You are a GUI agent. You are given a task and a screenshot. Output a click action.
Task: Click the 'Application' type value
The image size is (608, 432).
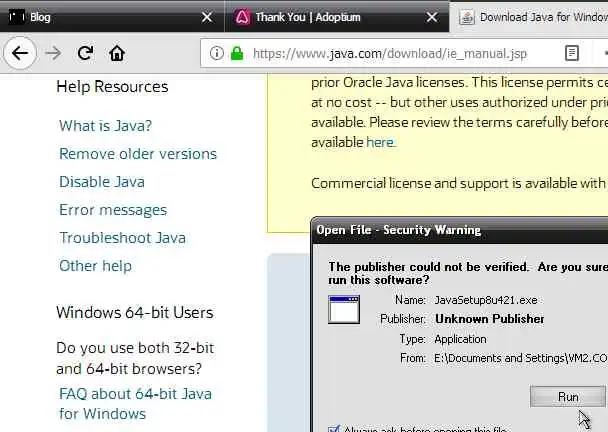(x=460, y=339)
